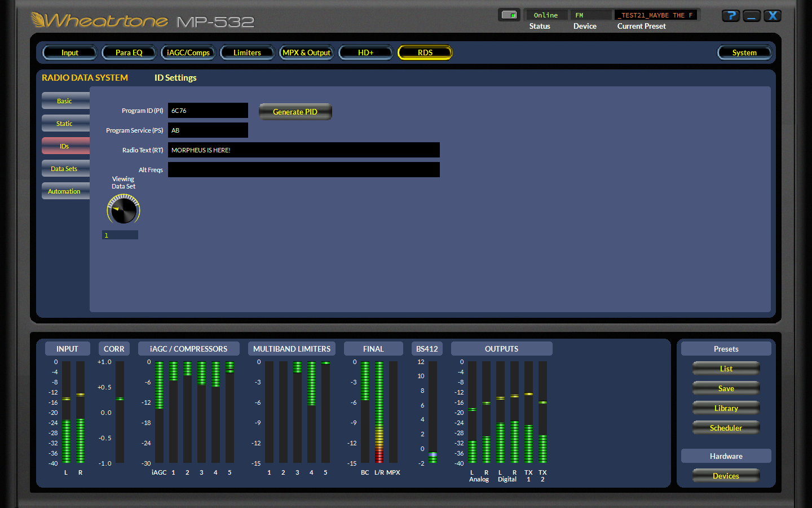Click the CORR meter header
The width and height of the screenshot is (812, 508).
point(114,349)
